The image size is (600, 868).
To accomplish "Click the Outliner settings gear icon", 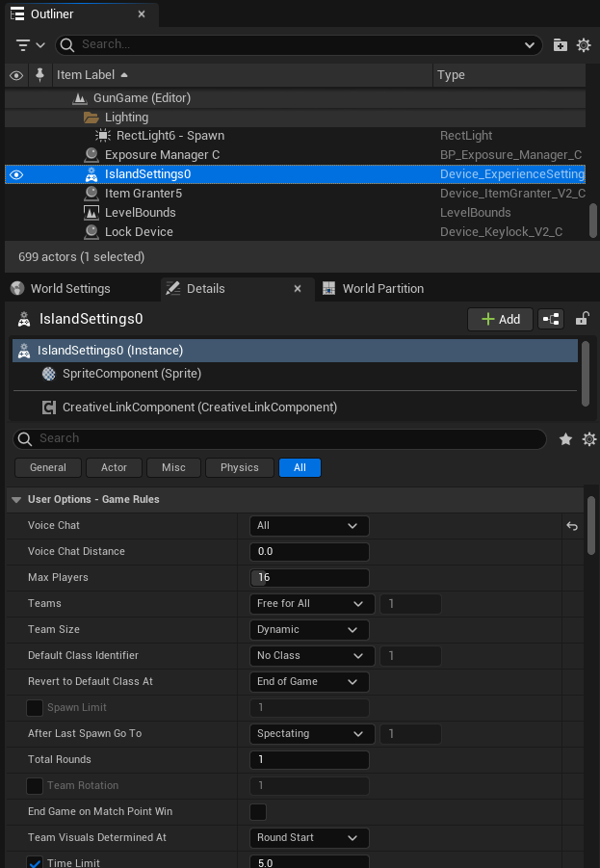I will point(584,45).
